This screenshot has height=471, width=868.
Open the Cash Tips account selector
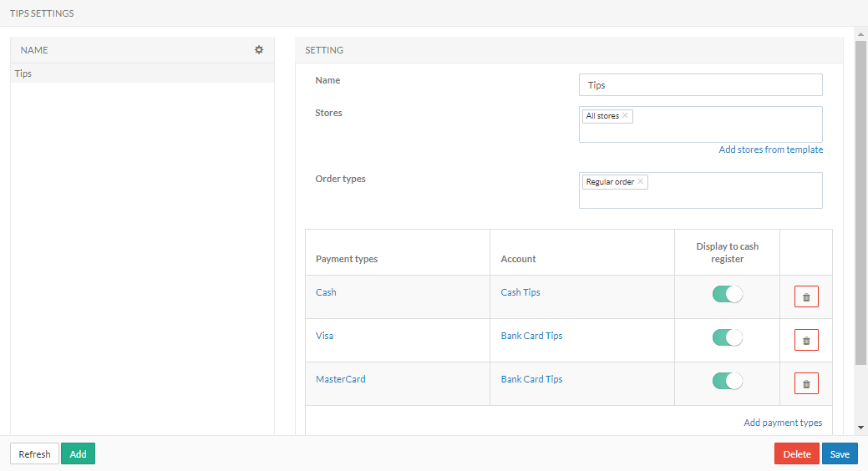point(520,292)
